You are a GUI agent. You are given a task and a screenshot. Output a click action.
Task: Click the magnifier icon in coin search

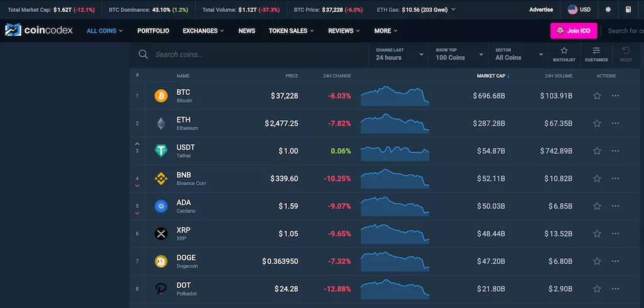(143, 54)
